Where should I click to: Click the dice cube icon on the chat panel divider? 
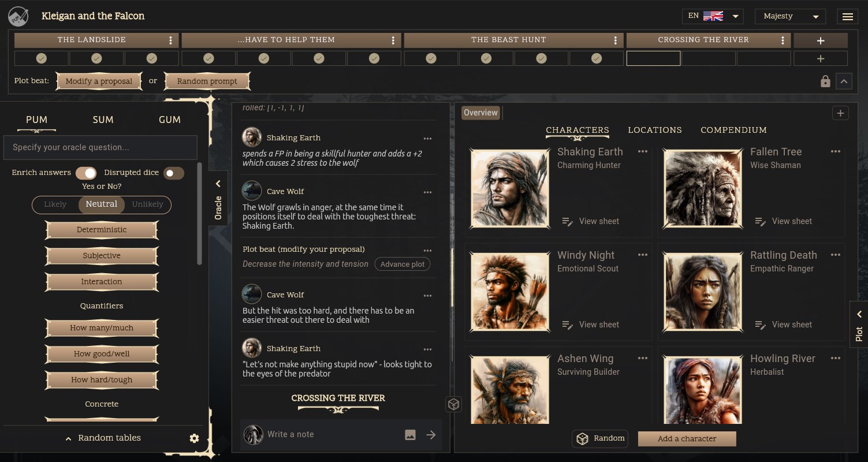454,404
